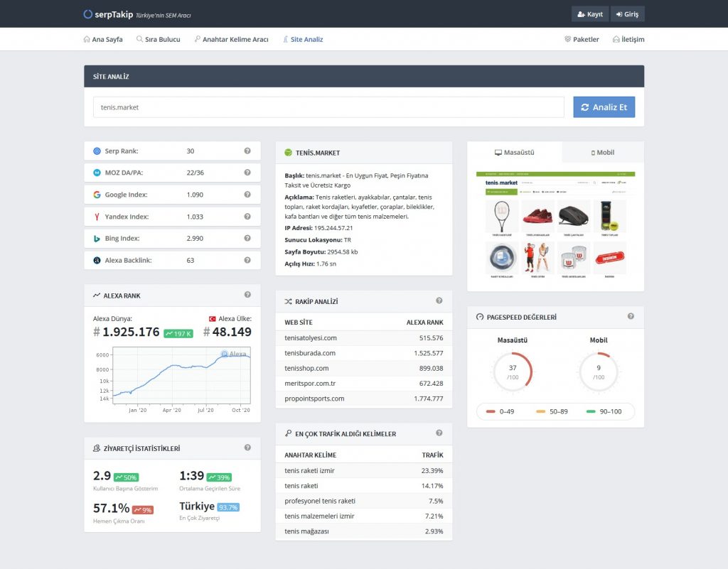
Task: Open Anahtar Kelime Aracı
Action: [x=231, y=39]
